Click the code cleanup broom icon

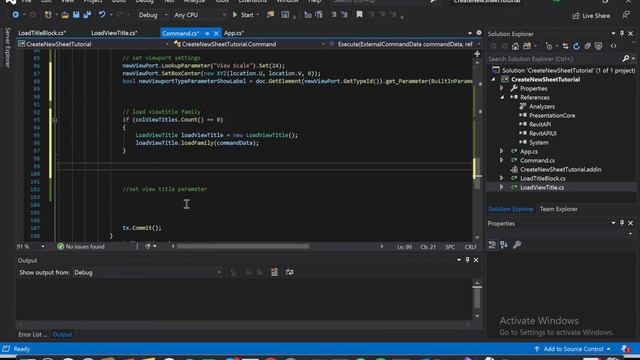[x=147, y=247]
